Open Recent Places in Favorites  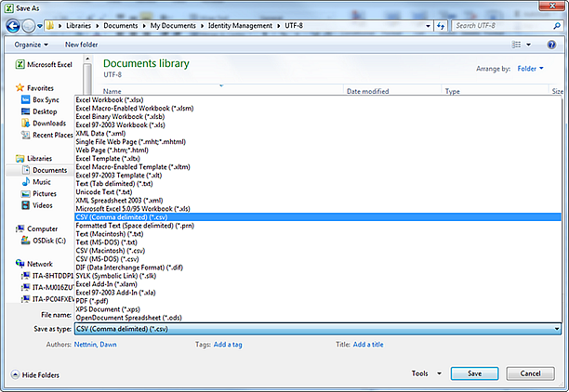(47, 135)
